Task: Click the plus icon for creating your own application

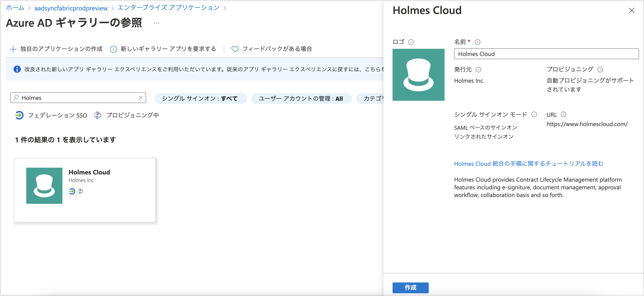Action: click(13, 49)
